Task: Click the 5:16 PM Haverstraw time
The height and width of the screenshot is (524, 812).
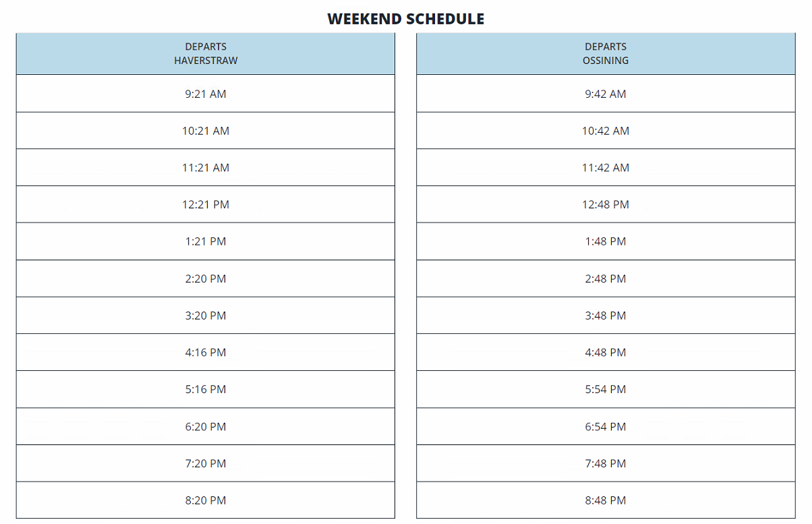Action: [x=206, y=389]
